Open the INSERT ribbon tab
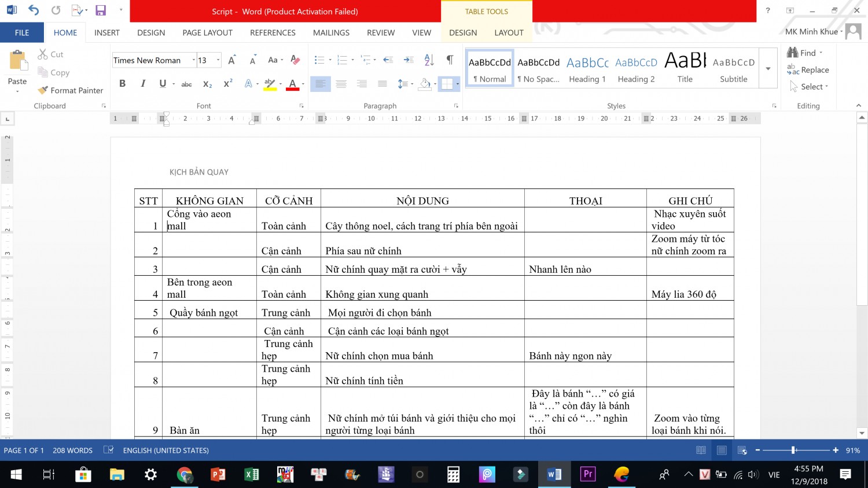 point(107,33)
